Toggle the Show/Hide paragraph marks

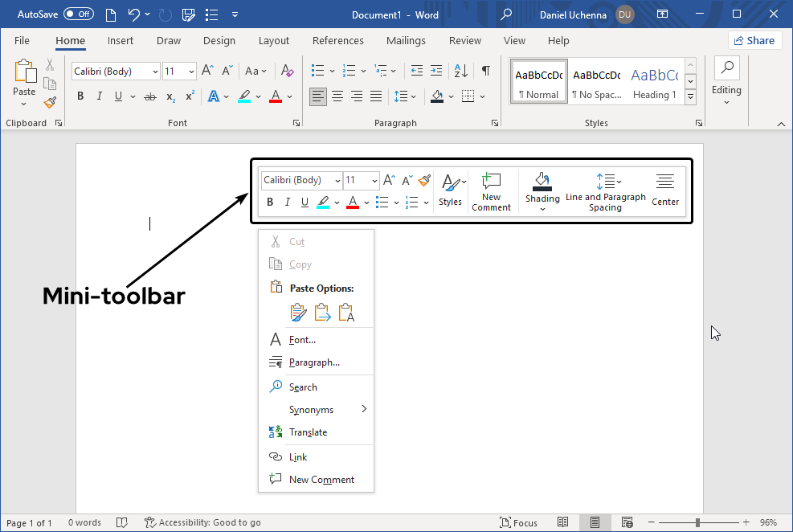[486, 71]
